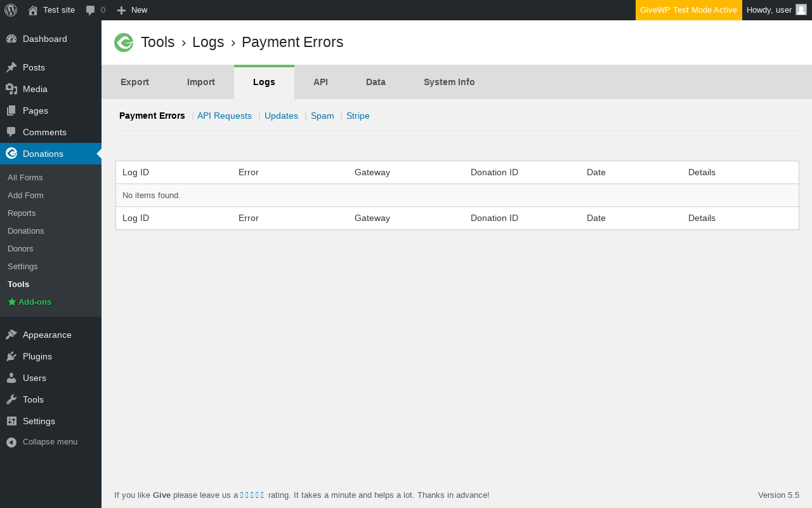Click the bottom Log ID column footer

pyautogui.click(x=136, y=218)
